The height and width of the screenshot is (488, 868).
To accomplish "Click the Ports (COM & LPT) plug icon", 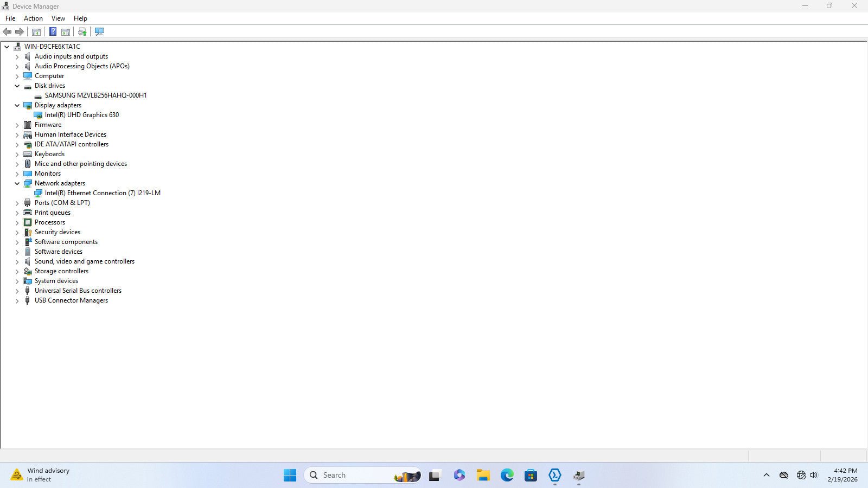I will [x=28, y=203].
